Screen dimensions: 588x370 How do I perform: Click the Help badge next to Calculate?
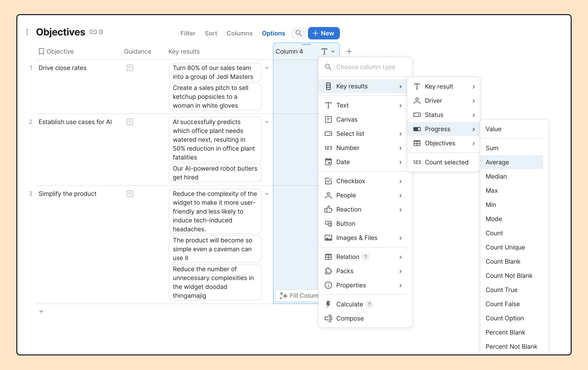(369, 304)
